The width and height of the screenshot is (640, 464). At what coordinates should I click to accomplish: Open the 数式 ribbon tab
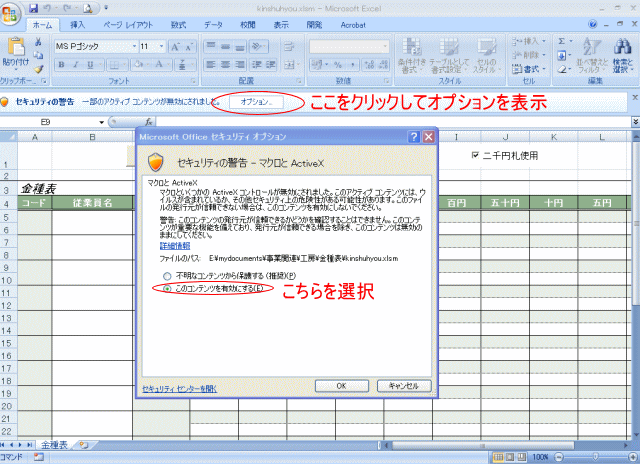click(x=178, y=25)
